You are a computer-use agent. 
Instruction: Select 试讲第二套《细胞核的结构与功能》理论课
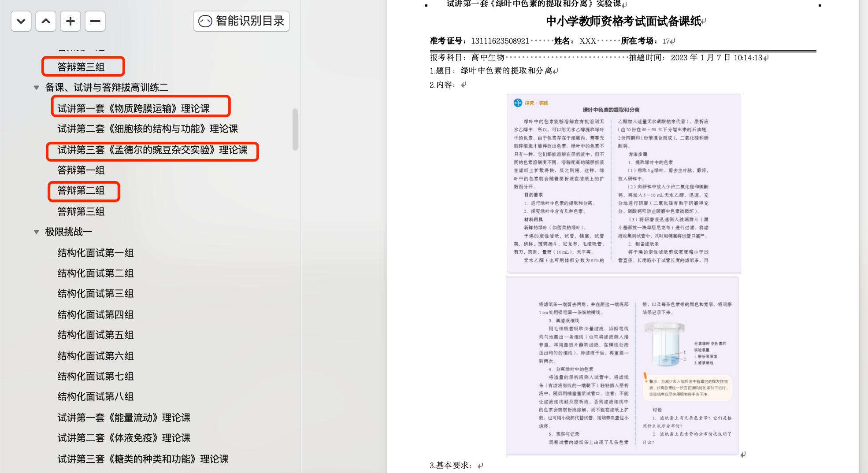pos(148,129)
